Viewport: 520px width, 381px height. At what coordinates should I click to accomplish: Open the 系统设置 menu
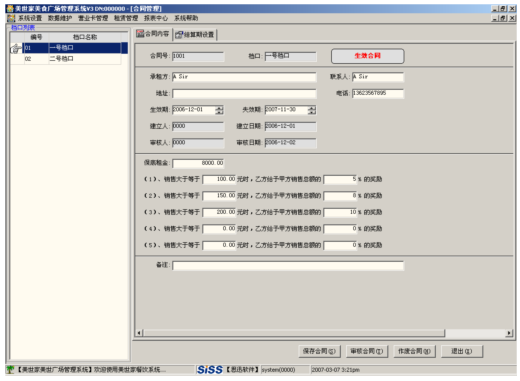30,18
